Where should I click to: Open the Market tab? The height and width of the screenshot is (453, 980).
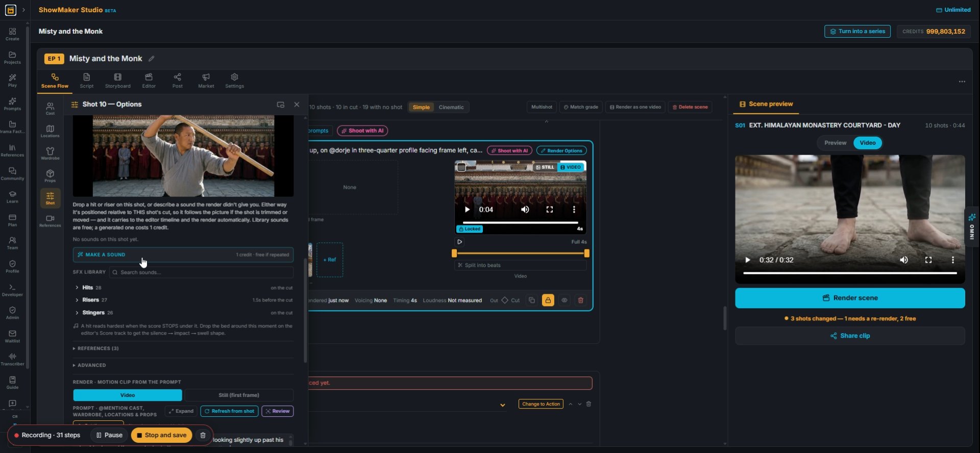point(206,81)
